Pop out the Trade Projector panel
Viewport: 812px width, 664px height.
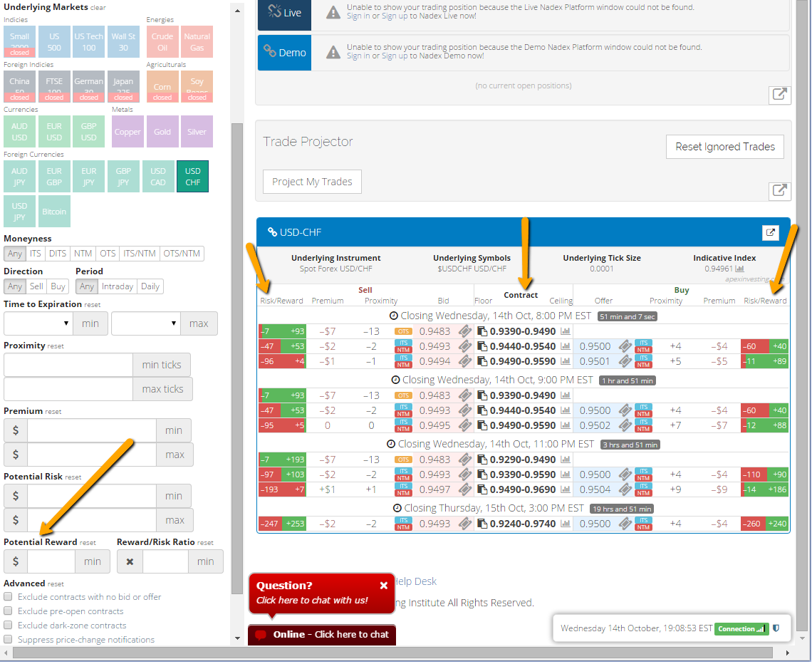tap(780, 190)
